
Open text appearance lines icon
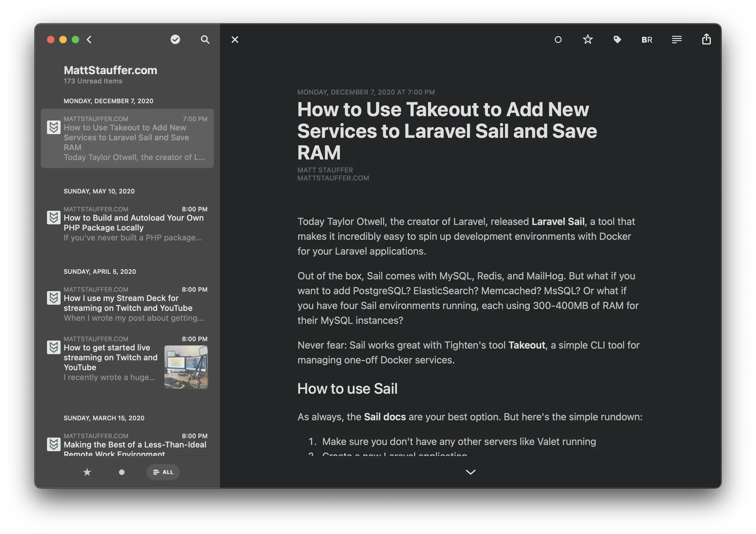(677, 40)
